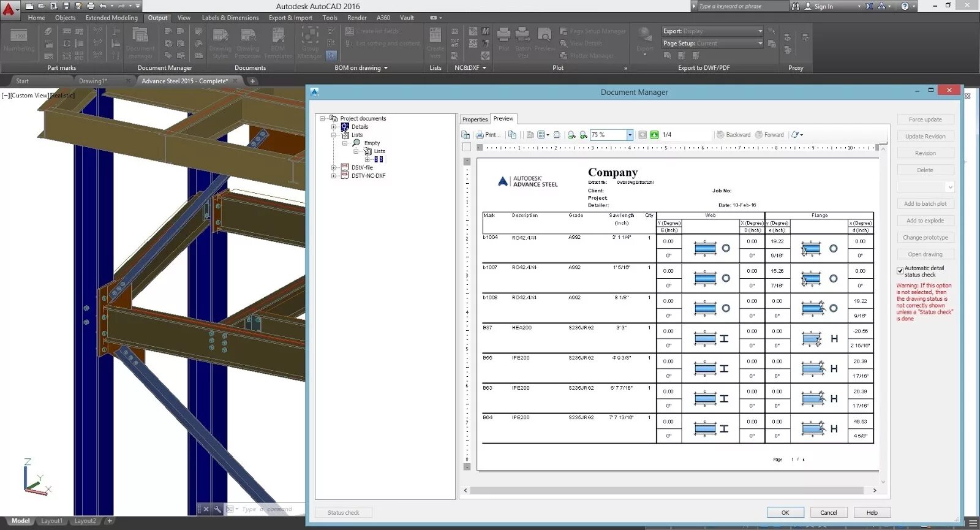
Task: Collapse the Empty tree node
Action: point(345,143)
